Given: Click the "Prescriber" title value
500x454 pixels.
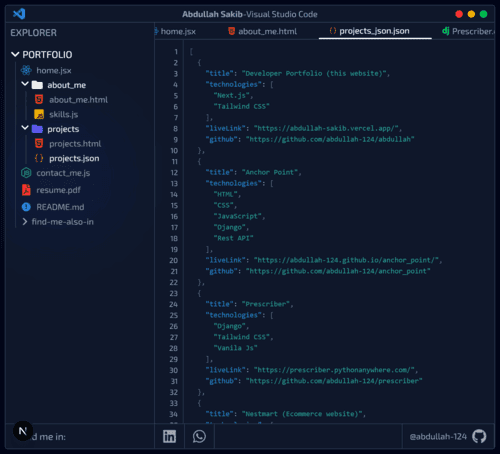Looking at the screenshot, I should pyautogui.click(x=267, y=304).
